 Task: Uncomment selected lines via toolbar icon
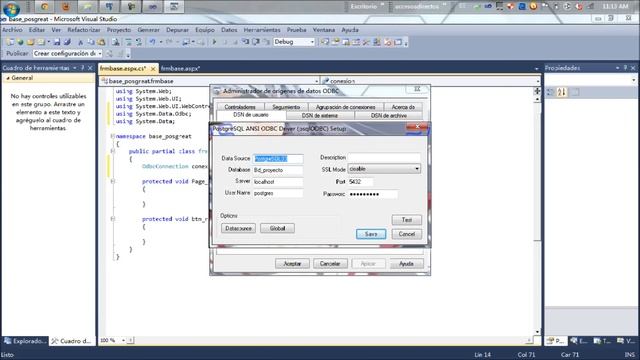(x=139, y=42)
